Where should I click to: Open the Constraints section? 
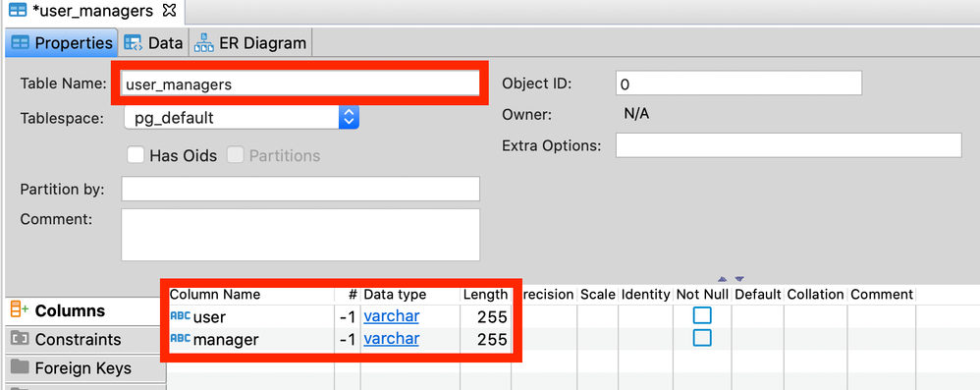66,339
